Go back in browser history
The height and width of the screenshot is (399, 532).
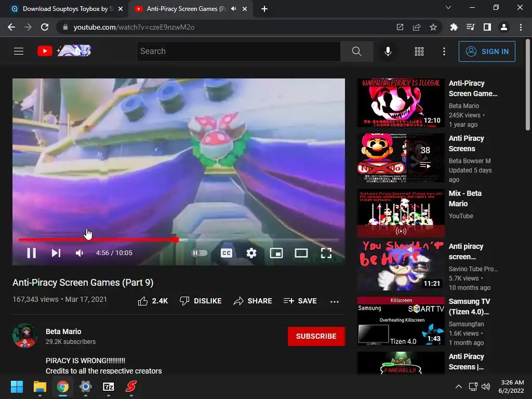11,27
